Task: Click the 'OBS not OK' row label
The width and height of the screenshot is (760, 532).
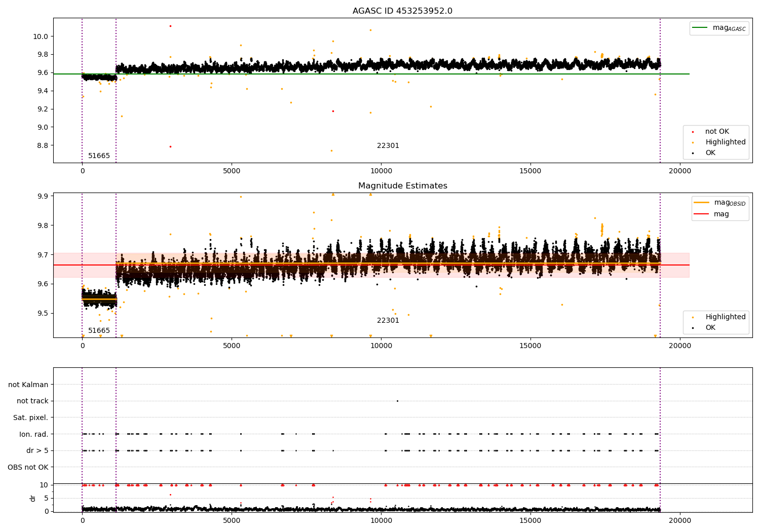Action: click(28, 467)
